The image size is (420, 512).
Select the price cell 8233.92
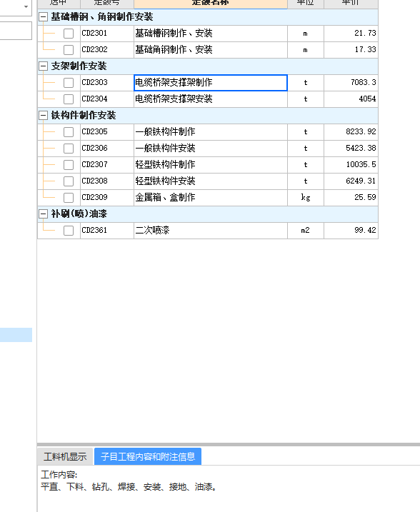coord(351,132)
